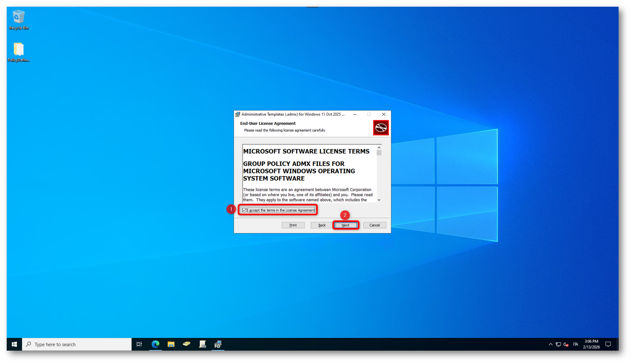Open the network tray icon
This screenshot has height=364, width=632.
[558, 344]
